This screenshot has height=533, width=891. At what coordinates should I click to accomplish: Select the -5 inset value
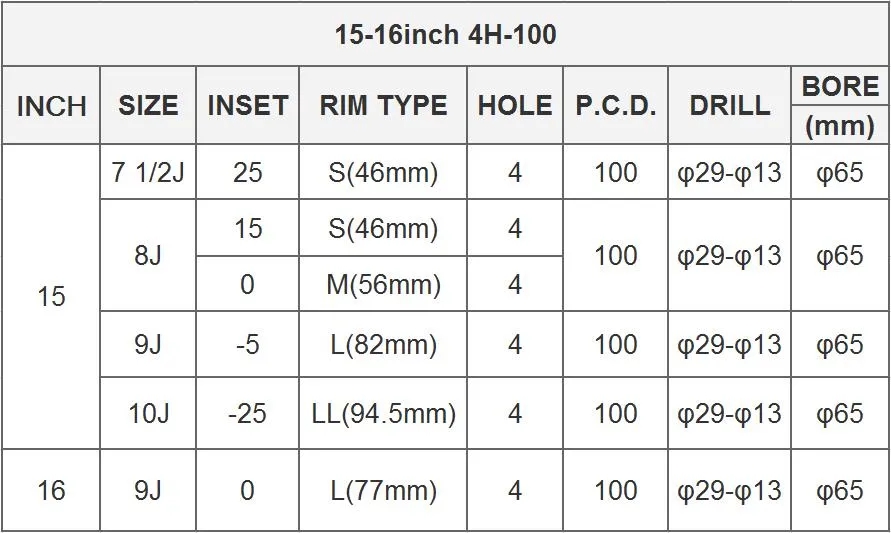(247, 345)
